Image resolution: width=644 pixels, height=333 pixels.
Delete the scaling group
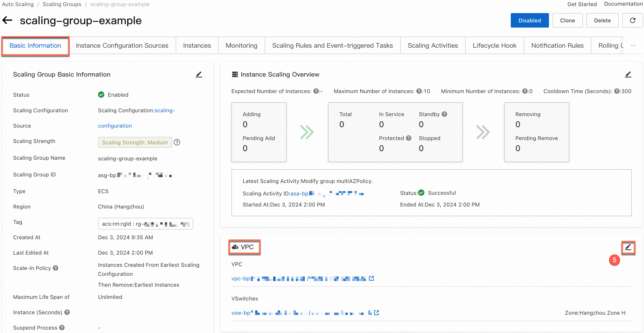point(602,20)
